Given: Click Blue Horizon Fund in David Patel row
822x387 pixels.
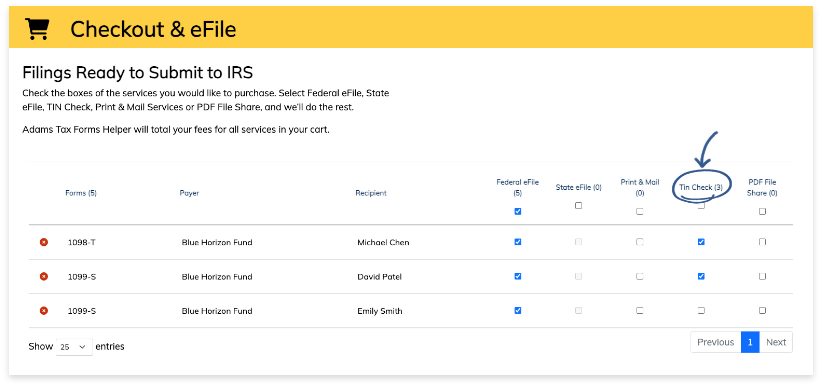Looking at the screenshot, I should pyautogui.click(x=217, y=276).
